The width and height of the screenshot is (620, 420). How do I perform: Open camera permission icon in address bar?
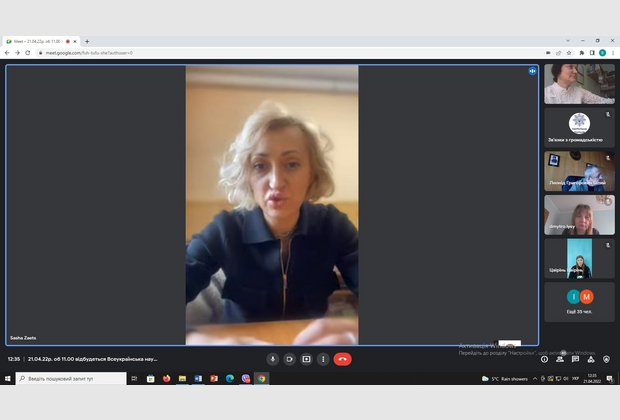548,53
